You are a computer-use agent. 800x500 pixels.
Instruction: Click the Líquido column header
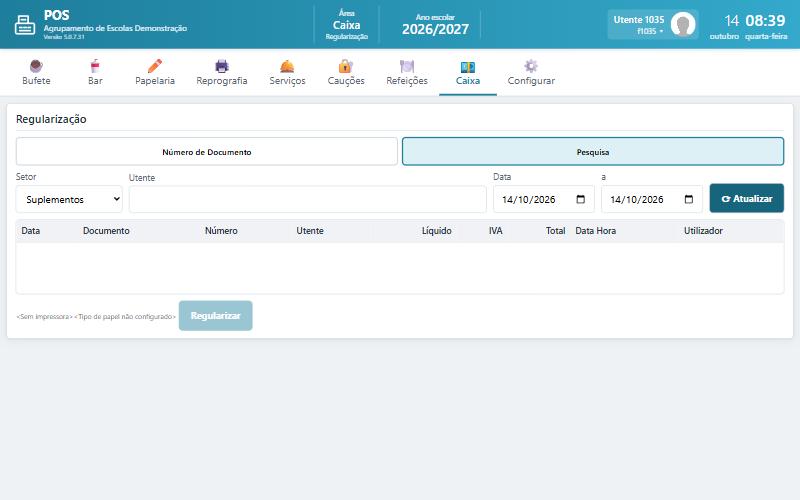436,231
